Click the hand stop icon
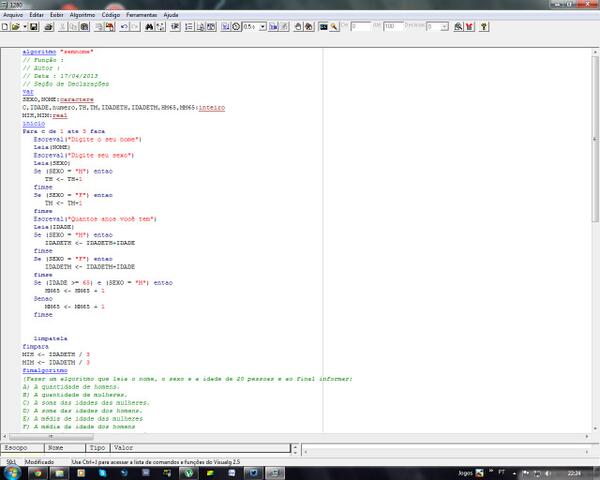This screenshot has width=600, height=480. pos(298,27)
